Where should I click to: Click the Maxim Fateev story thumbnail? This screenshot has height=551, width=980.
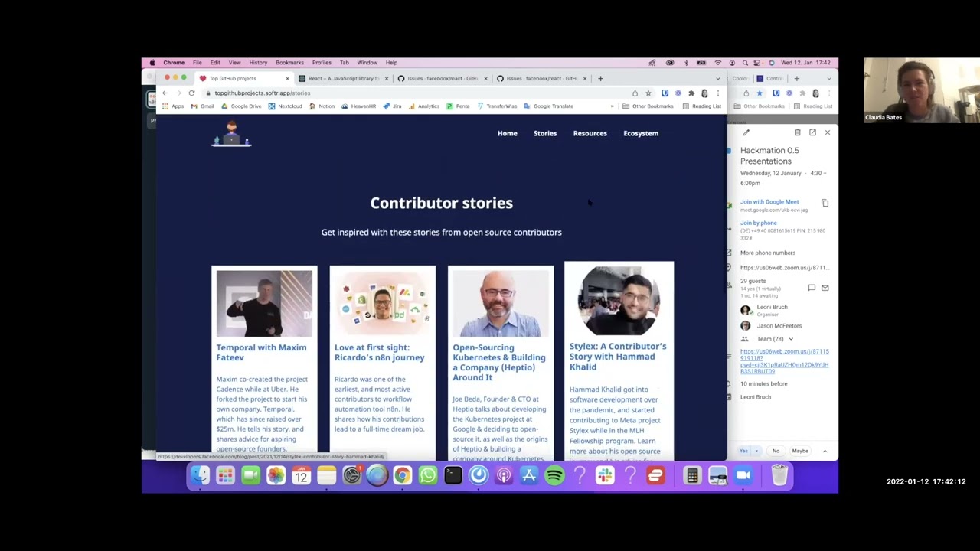264,302
